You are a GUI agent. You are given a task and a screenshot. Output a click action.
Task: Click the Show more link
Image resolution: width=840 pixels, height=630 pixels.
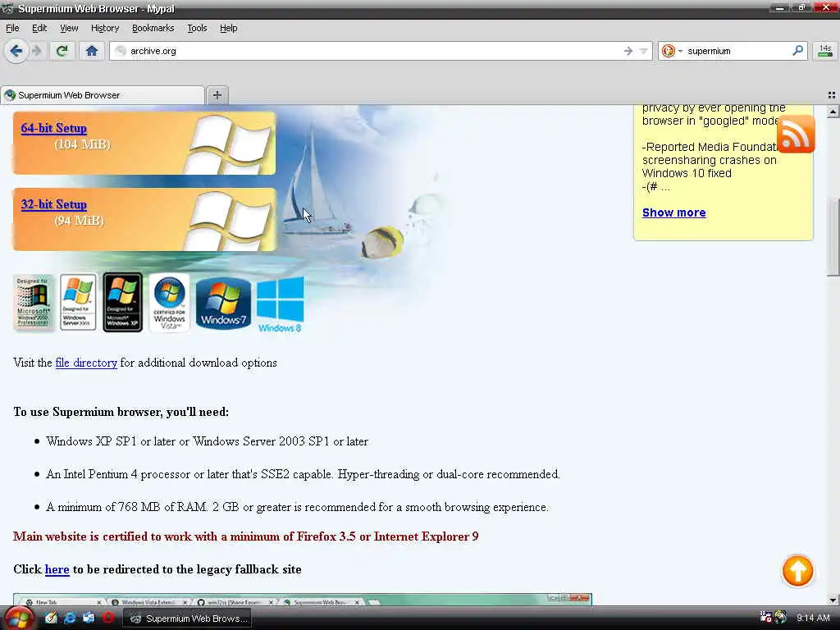click(674, 212)
